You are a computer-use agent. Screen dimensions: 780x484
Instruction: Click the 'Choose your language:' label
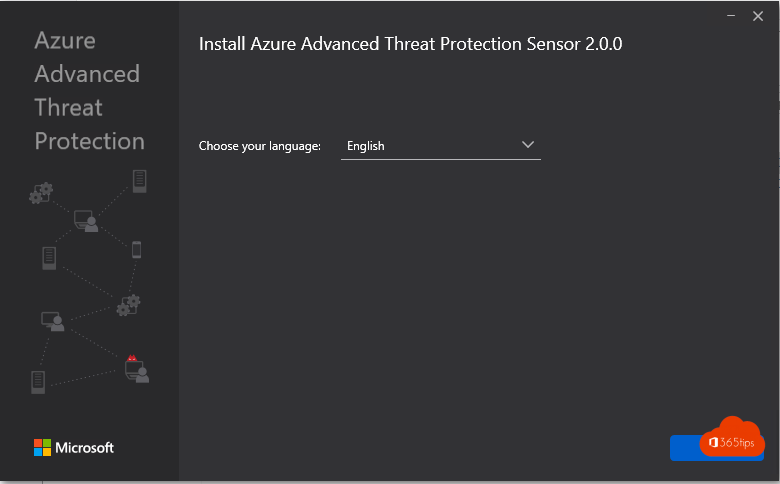coord(260,146)
